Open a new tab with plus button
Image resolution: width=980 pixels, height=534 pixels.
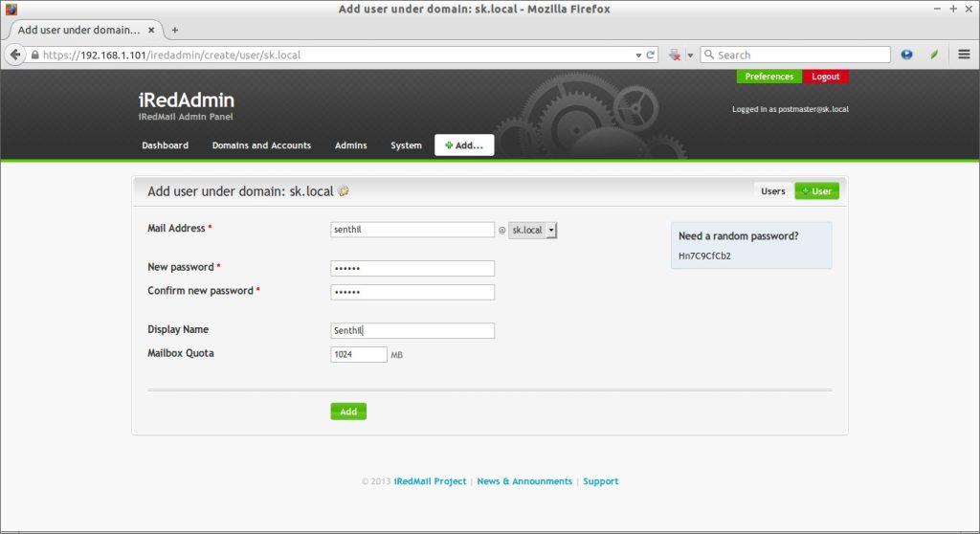(174, 30)
